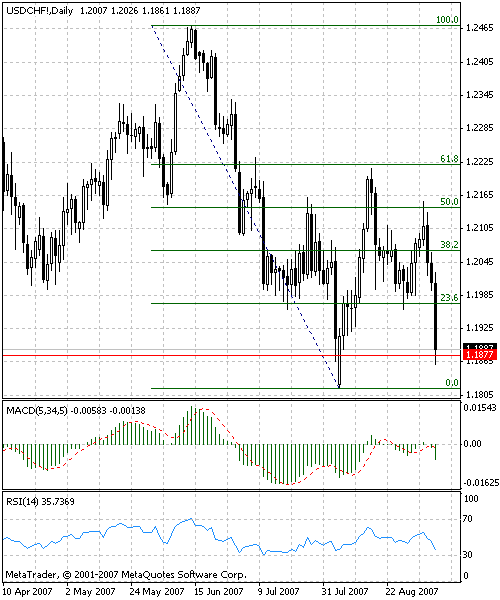Select the 38.2 Fibonacci level label
Image resolution: width=500 pixels, height=600 pixels.
(449, 245)
